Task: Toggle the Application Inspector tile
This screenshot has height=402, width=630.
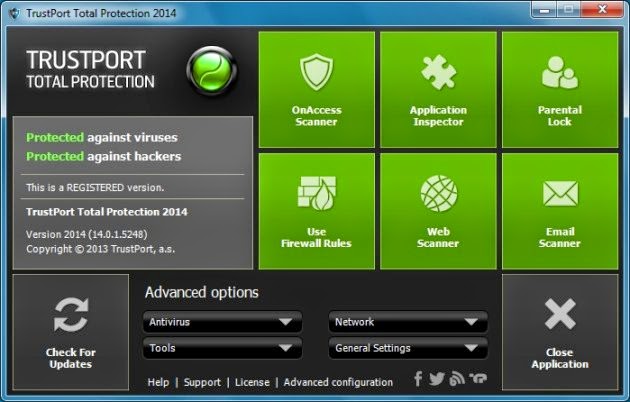Action: click(x=438, y=90)
